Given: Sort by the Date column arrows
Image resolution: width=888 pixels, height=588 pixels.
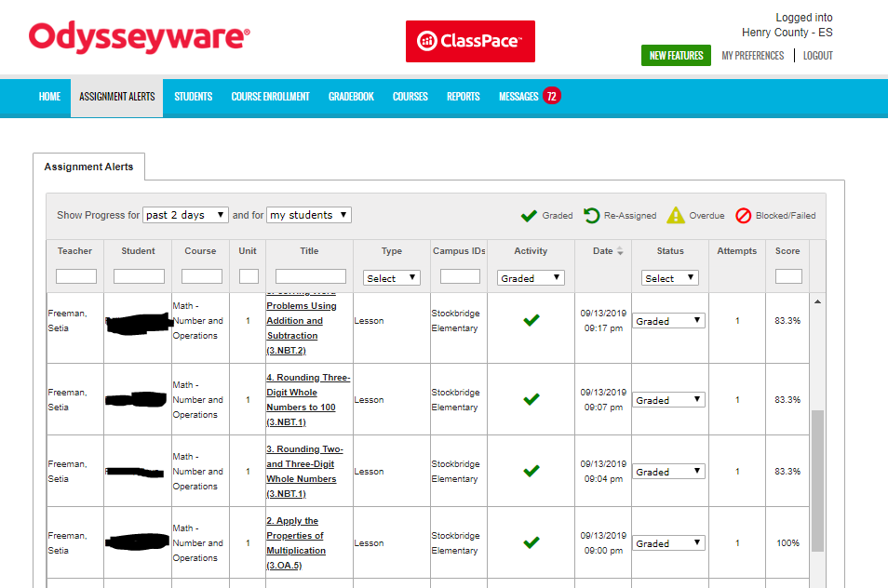Looking at the screenshot, I should point(620,251).
